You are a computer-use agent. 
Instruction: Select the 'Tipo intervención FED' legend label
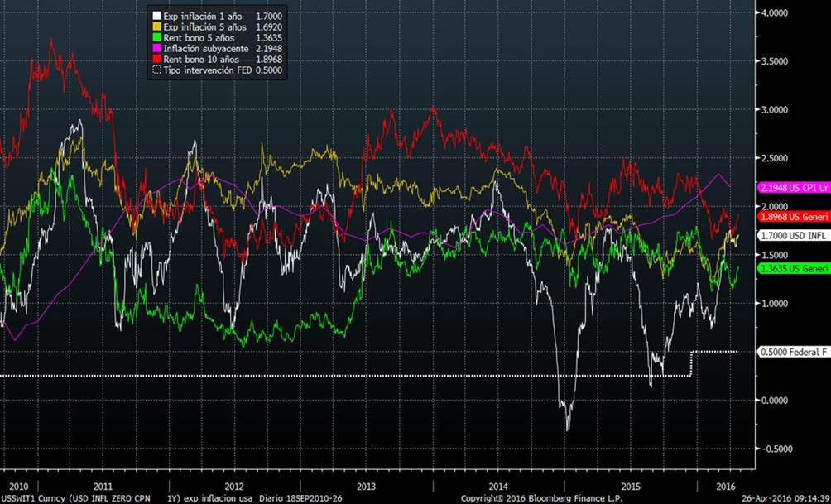[x=207, y=70]
